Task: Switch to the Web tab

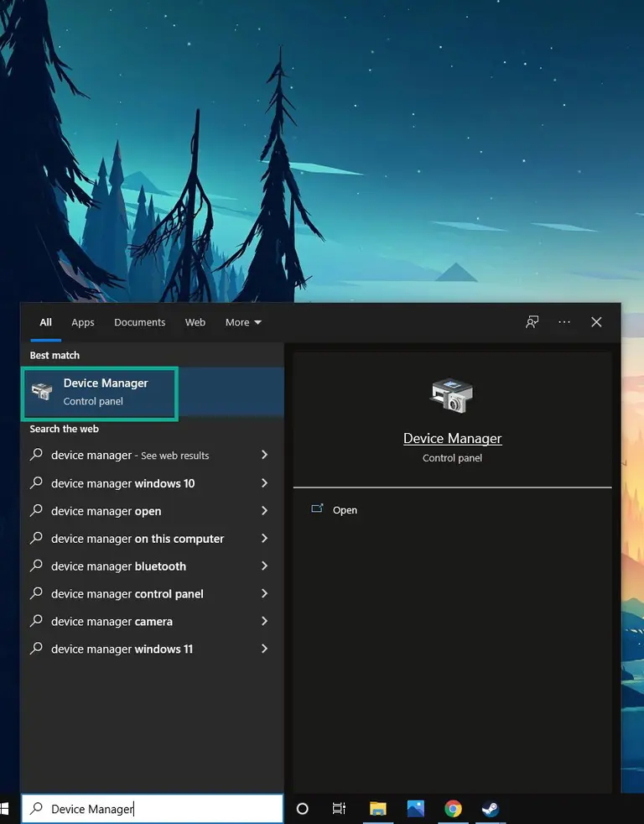Action: 195,322
